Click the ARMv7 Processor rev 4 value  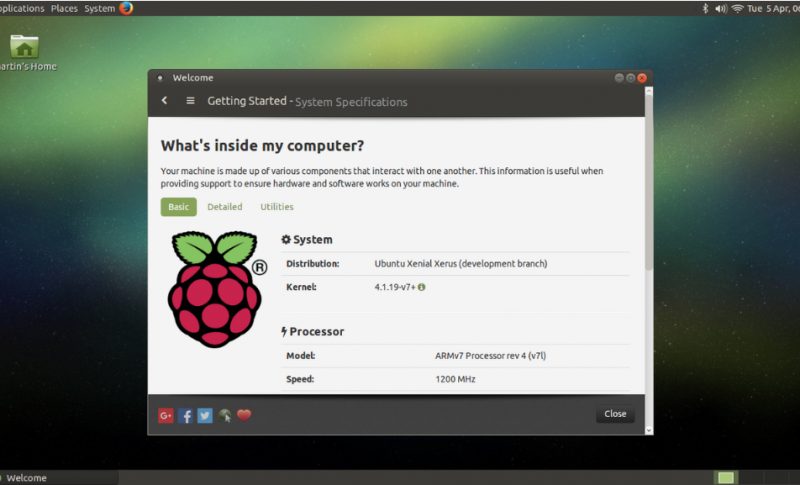click(490, 355)
